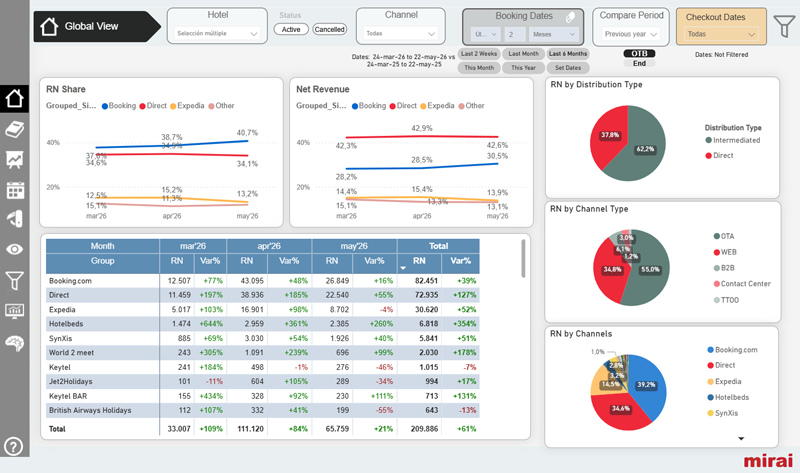Click the house icon in Global View banner

[49, 27]
